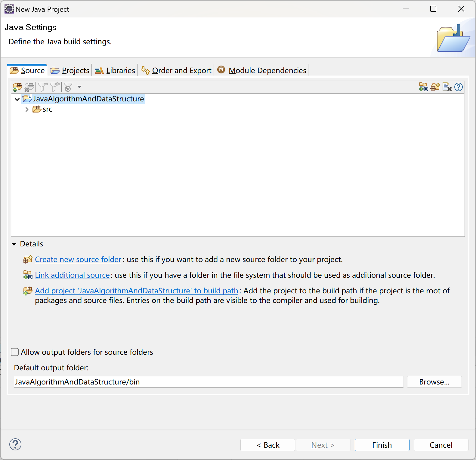Click the Browse... button
The height and width of the screenshot is (460, 476).
(x=434, y=382)
